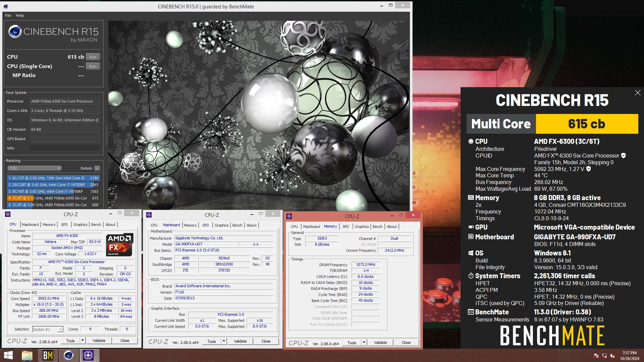The width and height of the screenshot is (644, 362).
Task: Click the Cinebench Info field
Action: tap(65, 148)
